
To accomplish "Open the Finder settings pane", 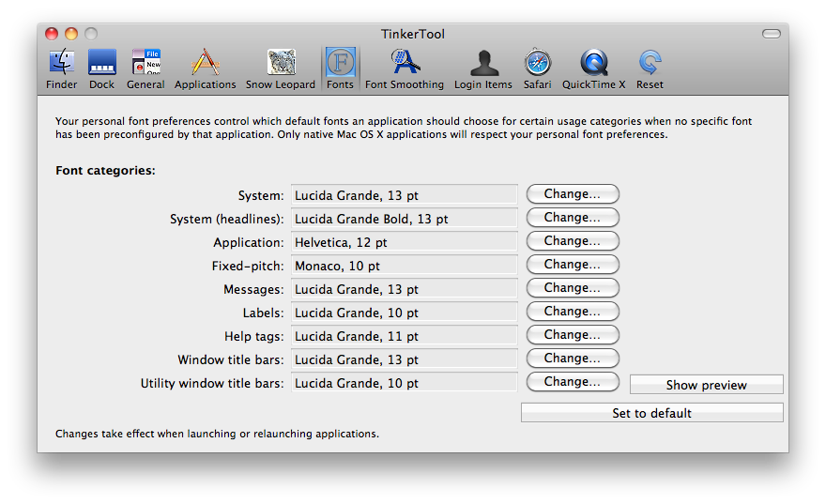I will pos(62,69).
